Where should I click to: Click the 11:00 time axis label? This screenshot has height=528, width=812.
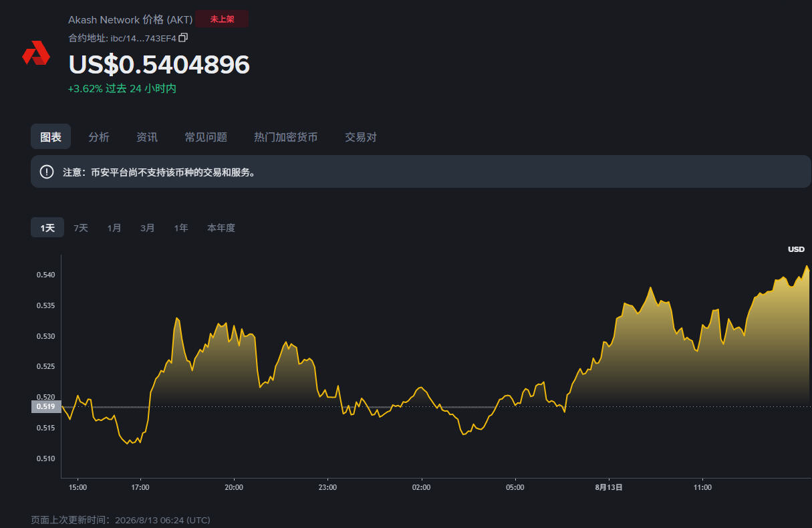[702, 488]
